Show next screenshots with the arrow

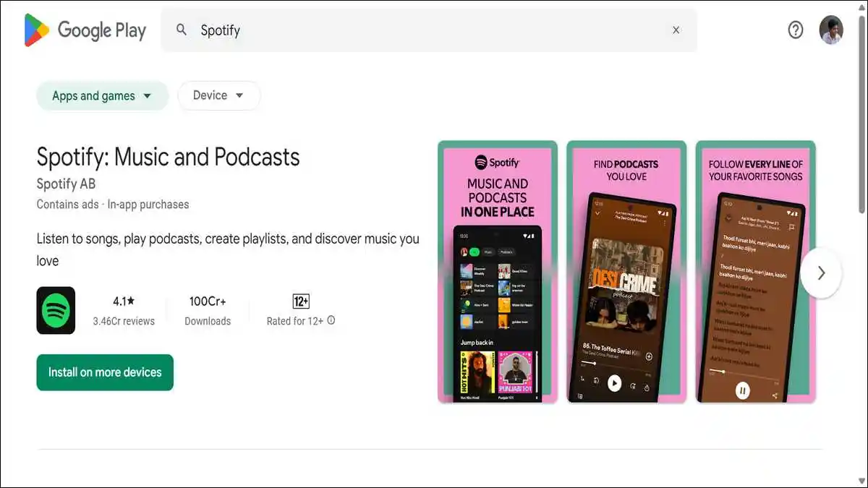pos(821,273)
